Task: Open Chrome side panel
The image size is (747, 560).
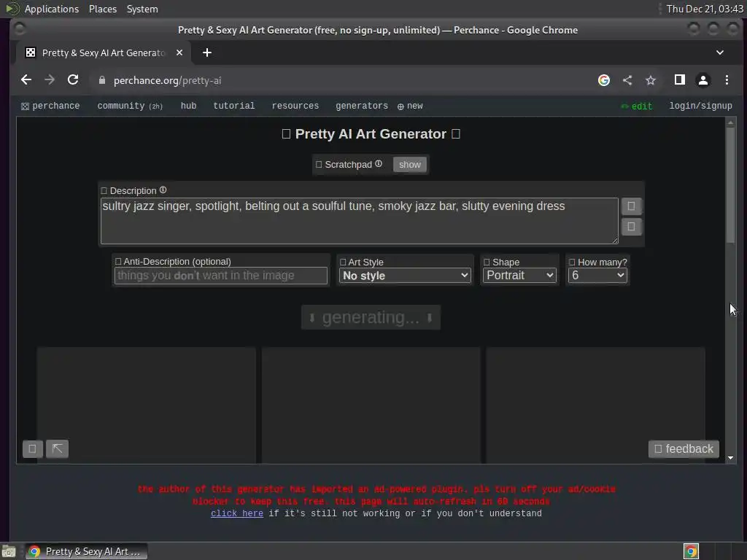Action: point(680,80)
